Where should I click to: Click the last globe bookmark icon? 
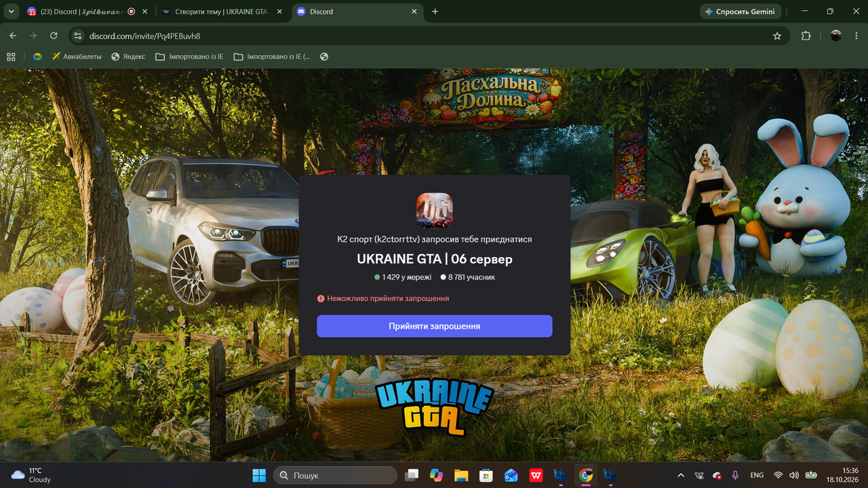tap(324, 57)
